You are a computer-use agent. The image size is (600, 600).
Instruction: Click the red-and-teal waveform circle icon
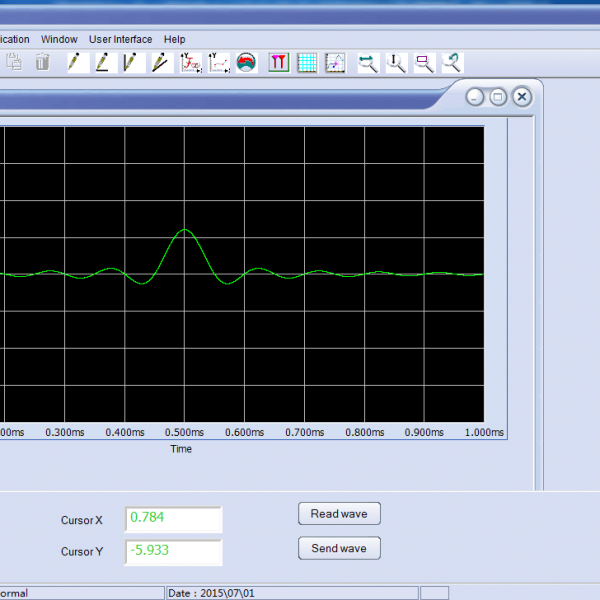[247, 62]
